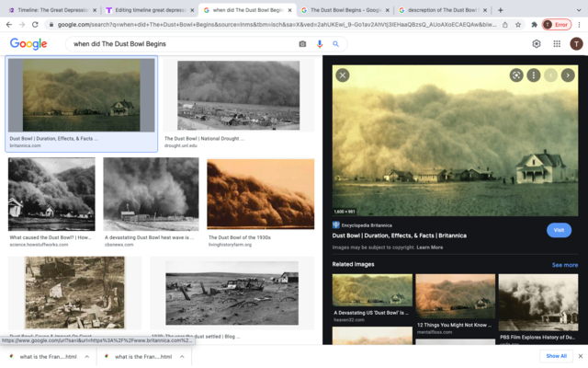This screenshot has height=368, width=588.
Task: Search inside image with Lens icon
Action: pyautogui.click(x=516, y=75)
